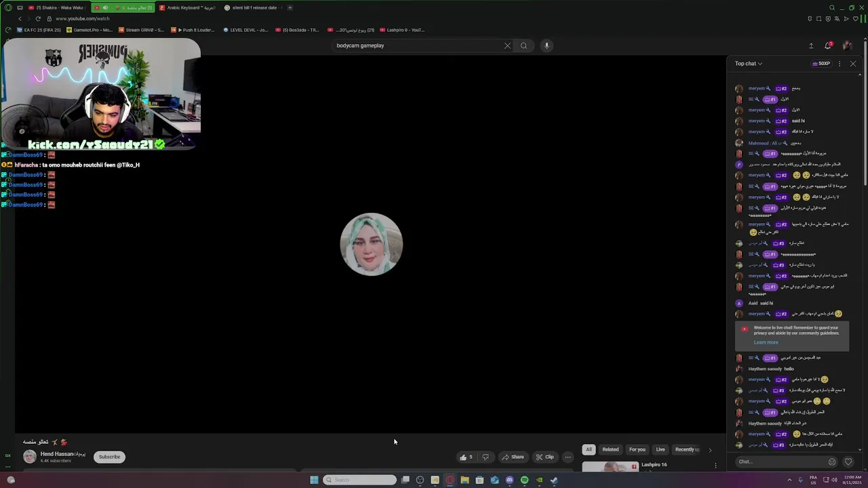Switch to Shakira - Waka Waka tab
Viewport: 868px width, 488px height.
[58, 7]
